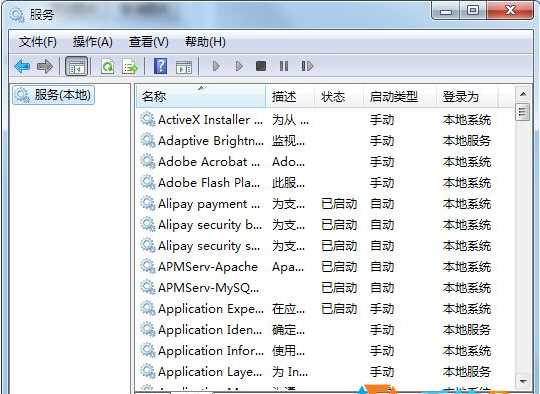The image size is (540, 394).
Task: Select the Adaptive Brightness service name
Action: coord(211,141)
